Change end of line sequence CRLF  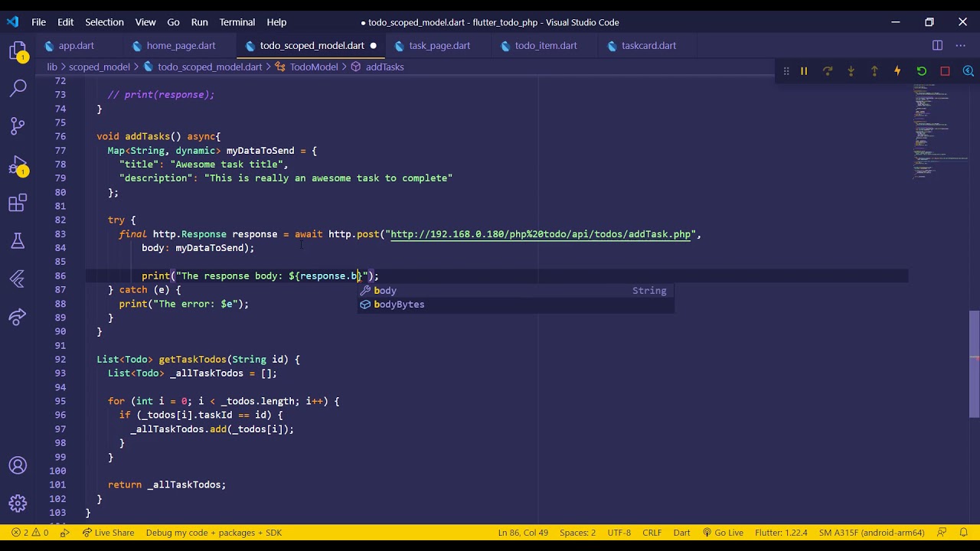point(652,533)
